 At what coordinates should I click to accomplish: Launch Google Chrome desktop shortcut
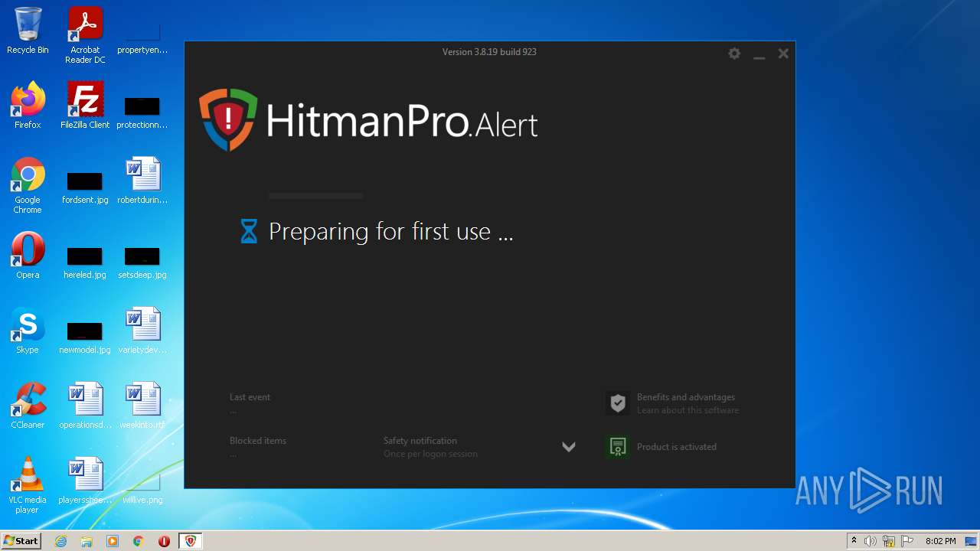coord(28,186)
